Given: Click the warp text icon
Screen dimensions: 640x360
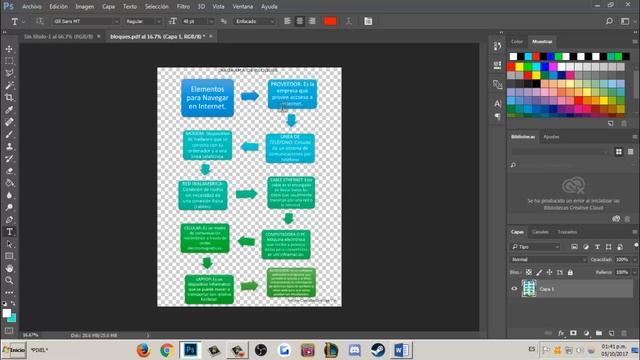Looking at the screenshot, I should pyautogui.click(x=349, y=21).
